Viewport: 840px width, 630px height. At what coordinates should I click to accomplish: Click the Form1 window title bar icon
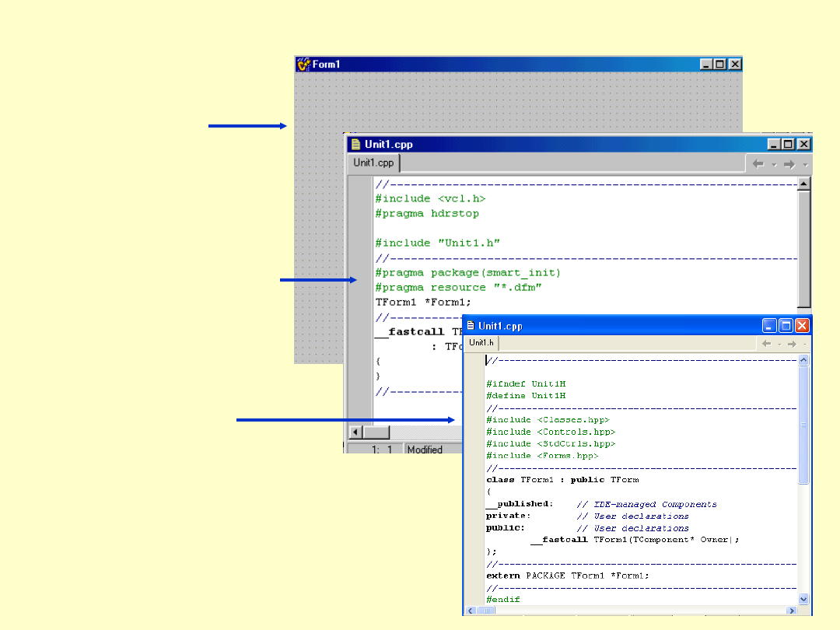304,65
